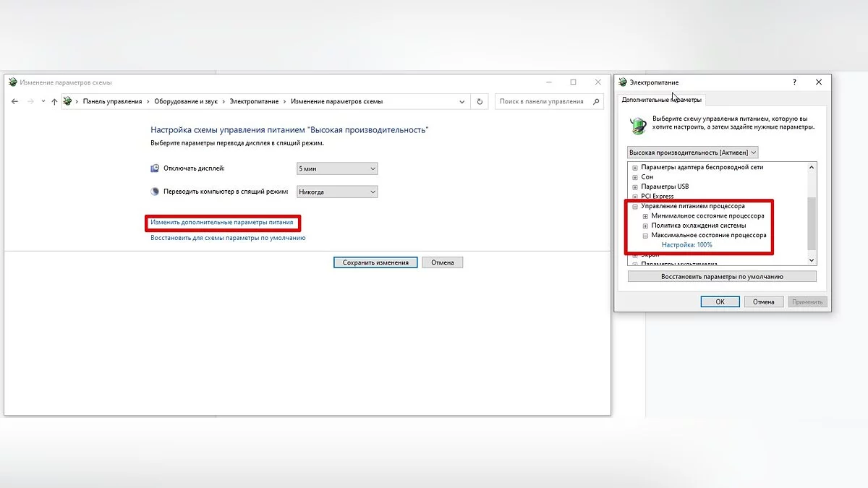Click the monitor icon beside Отключать дисплей
This screenshot has width=868, height=488.
pyautogui.click(x=155, y=168)
